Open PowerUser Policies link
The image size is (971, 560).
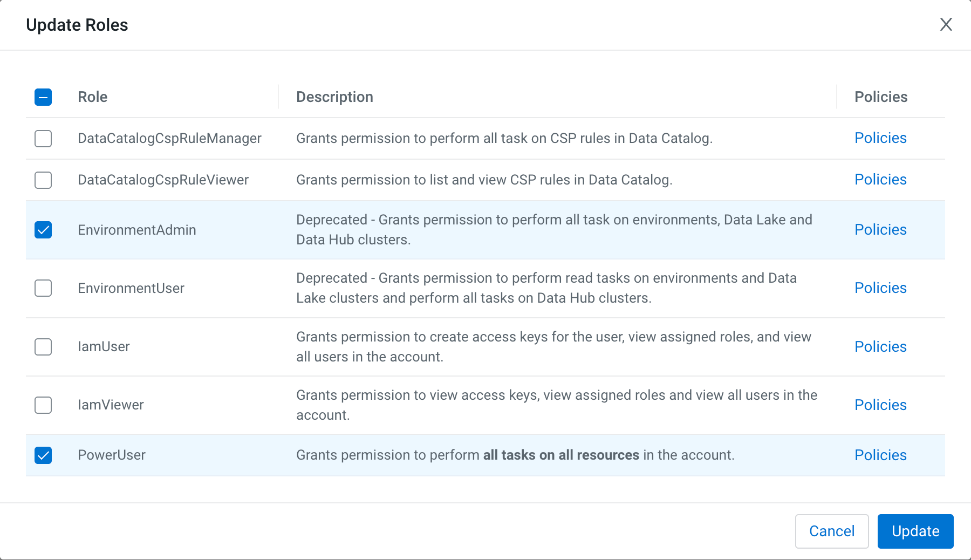[x=880, y=455]
